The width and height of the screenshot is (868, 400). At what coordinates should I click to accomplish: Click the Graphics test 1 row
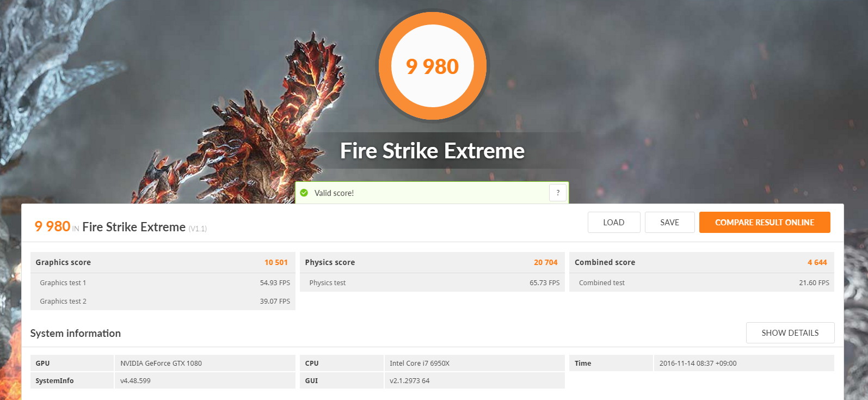[x=163, y=282]
